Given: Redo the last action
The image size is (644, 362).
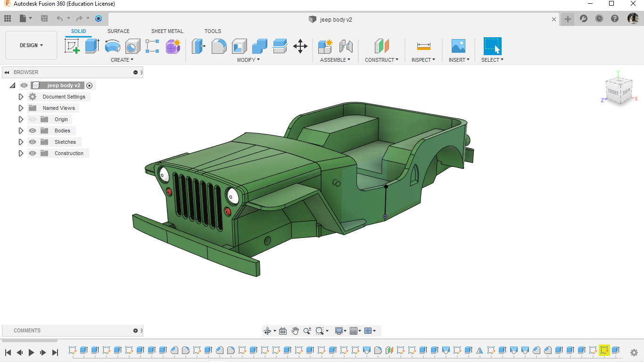Looking at the screenshot, I should coord(79,19).
